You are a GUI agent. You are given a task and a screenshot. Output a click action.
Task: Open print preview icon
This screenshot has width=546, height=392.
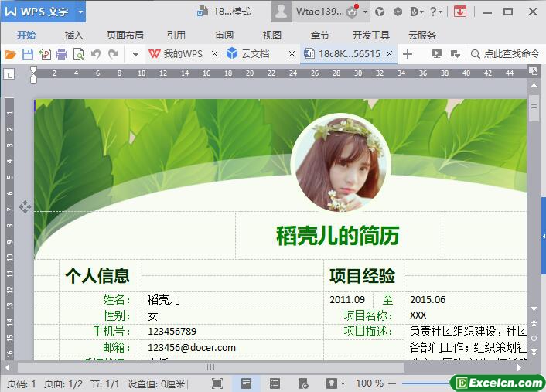(x=79, y=54)
